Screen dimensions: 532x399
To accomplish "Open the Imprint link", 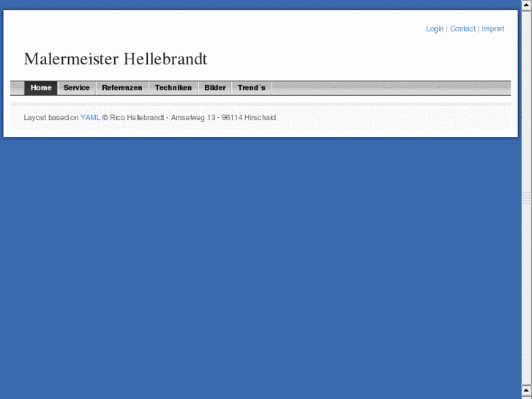I will pos(493,29).
